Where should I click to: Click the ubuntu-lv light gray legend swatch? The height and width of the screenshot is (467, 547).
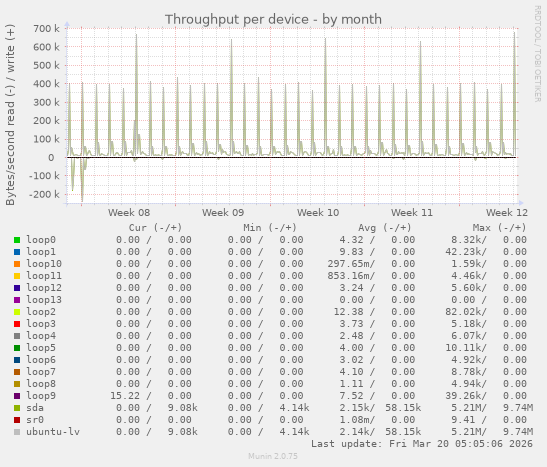[x=17, y=432]
